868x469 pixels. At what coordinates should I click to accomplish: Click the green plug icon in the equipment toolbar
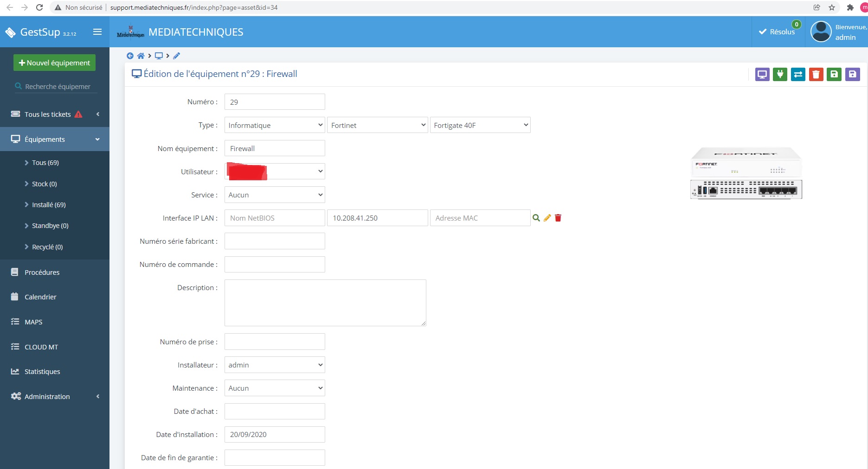[x=780, y=74]
